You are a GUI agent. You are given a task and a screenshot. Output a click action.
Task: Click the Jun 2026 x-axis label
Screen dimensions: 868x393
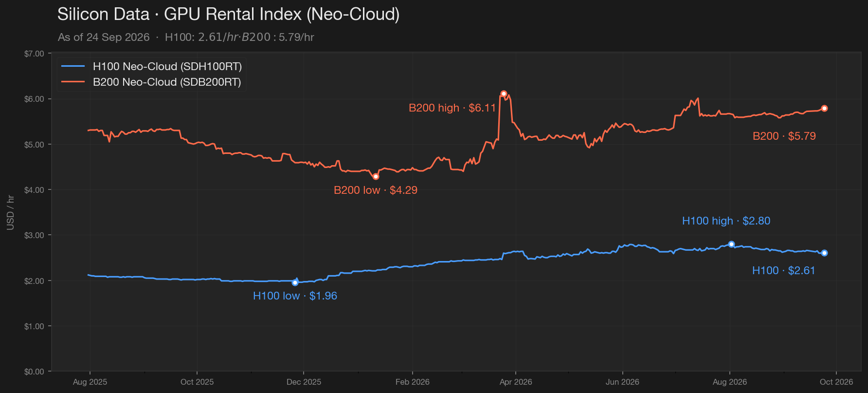(622, 382)
